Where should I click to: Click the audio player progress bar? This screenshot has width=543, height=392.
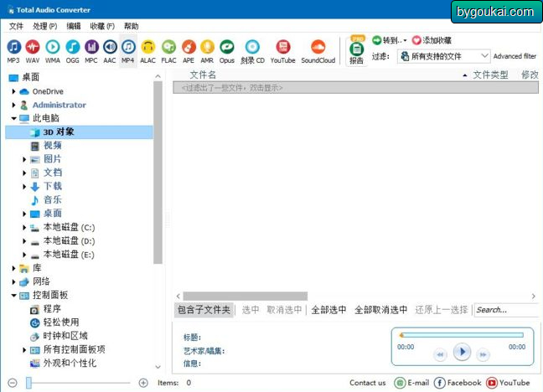tap(462, 335)
